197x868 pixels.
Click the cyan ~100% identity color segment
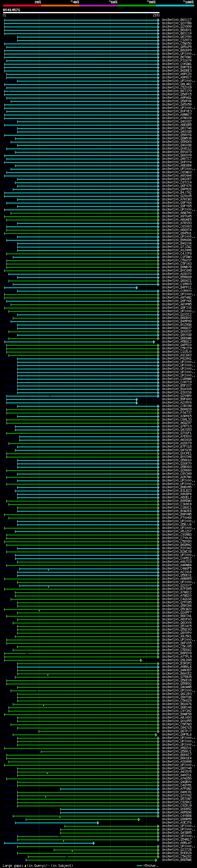175,6
